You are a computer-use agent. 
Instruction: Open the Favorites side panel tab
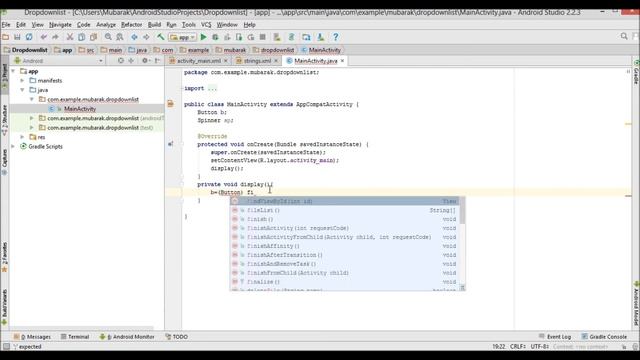[4, 257]
